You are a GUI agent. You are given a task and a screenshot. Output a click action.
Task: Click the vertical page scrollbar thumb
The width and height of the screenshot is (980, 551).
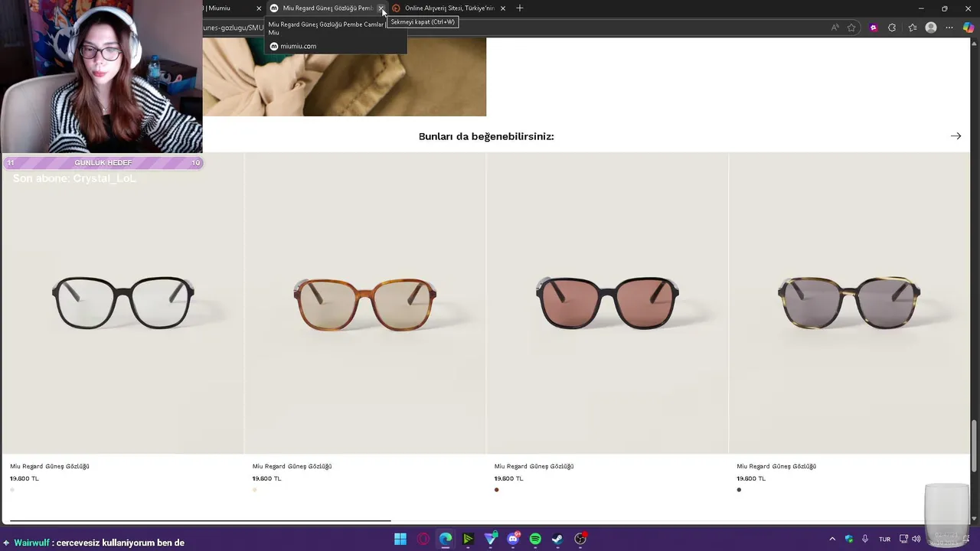[x=975, y=445]
